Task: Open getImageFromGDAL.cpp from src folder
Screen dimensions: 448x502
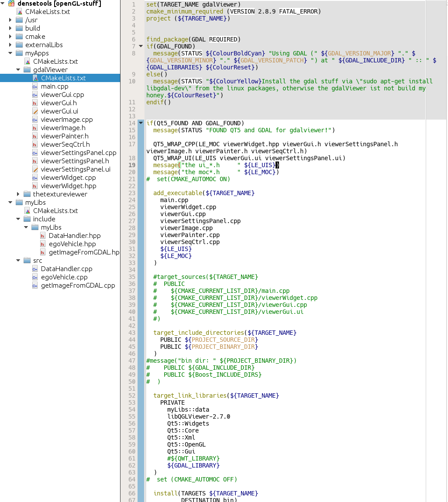Action: tap(78, 285)
